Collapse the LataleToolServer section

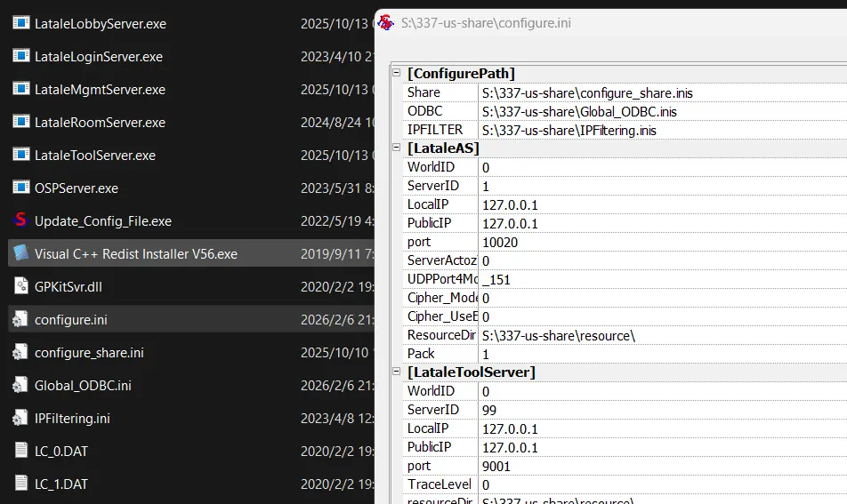pyautogui.click(x=397, y=372)
